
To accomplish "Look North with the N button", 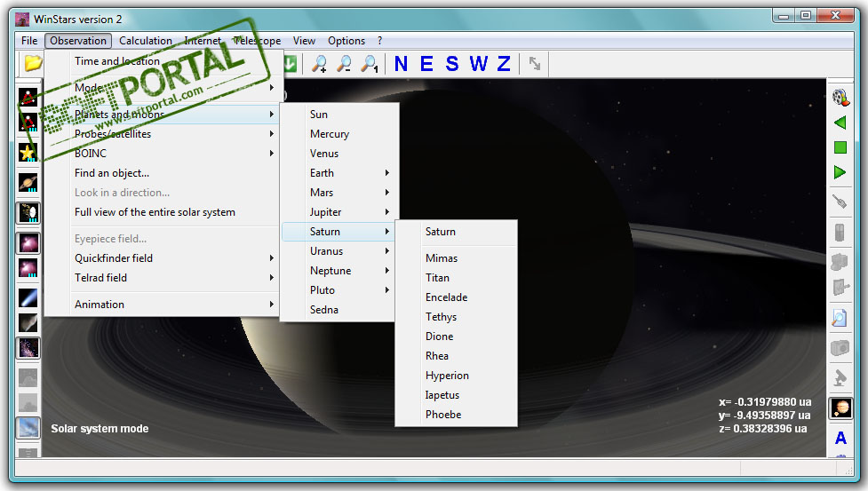I will click(401, 64).
